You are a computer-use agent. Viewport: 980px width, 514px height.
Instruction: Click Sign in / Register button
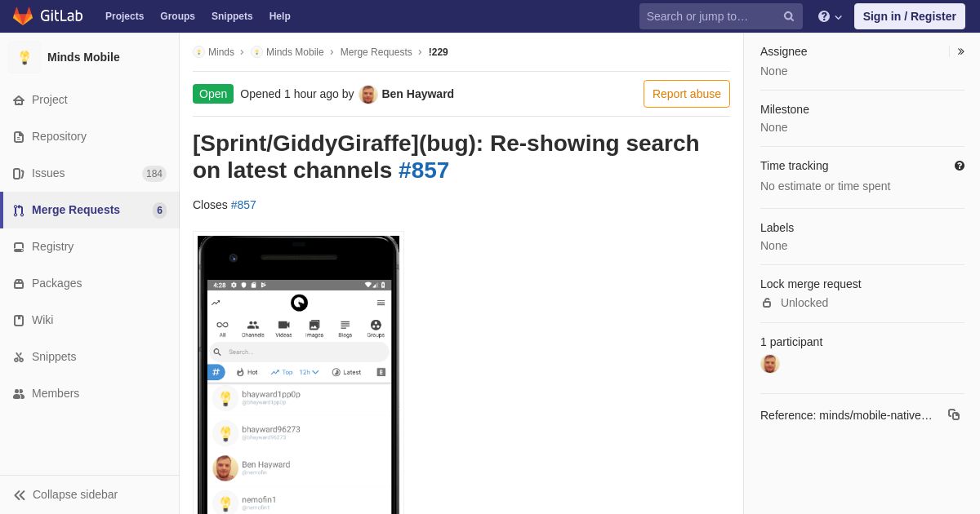(910, 16)
